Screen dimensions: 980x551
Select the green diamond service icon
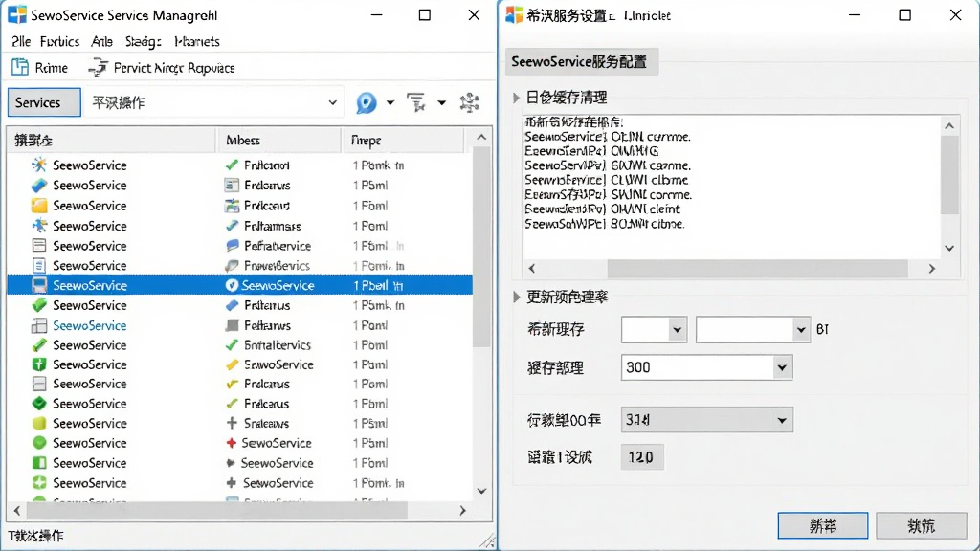click(x=38, y=403)
